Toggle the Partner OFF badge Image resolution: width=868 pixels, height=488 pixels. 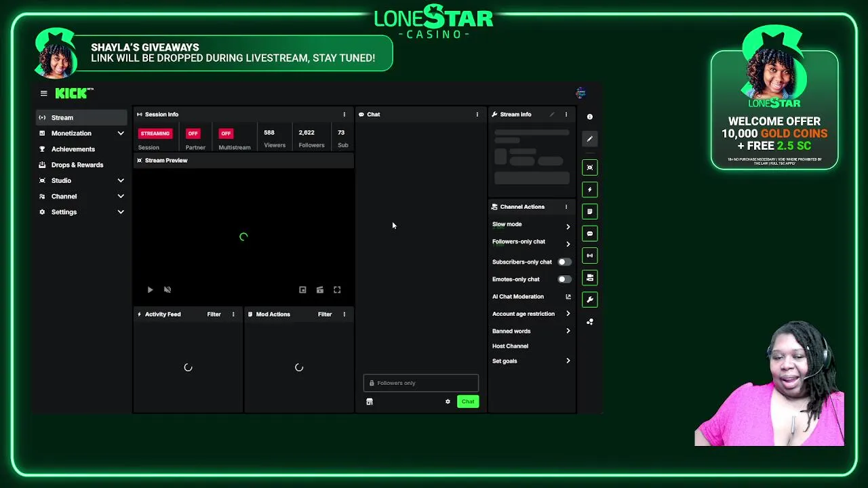[193, 134]
